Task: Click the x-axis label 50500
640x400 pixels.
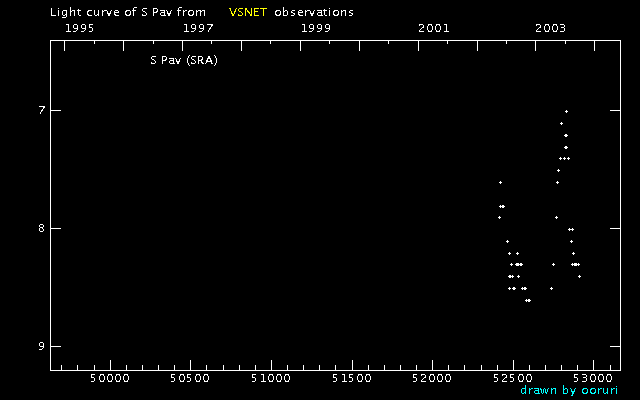Action: point(190,378)
